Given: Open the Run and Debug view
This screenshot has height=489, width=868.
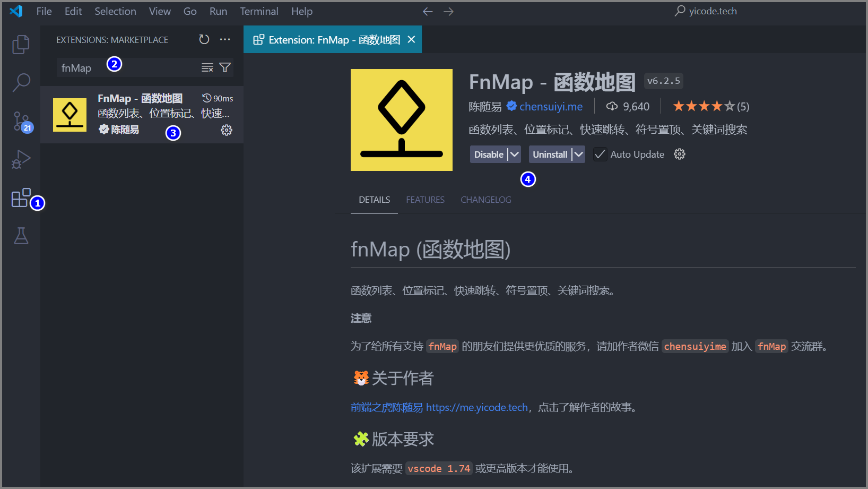Looking at the screenshot, I should [21, 159].
